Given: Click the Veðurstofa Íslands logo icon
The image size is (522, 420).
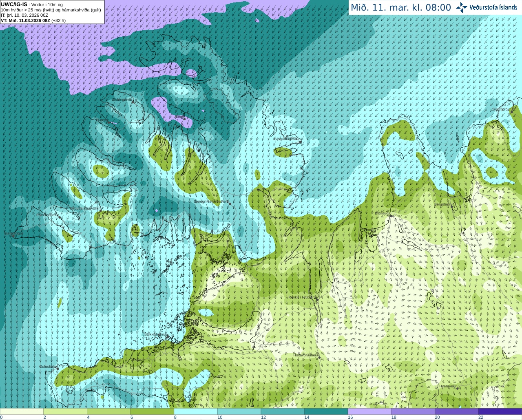Looking at the screenshot, I should coord(462,7).
